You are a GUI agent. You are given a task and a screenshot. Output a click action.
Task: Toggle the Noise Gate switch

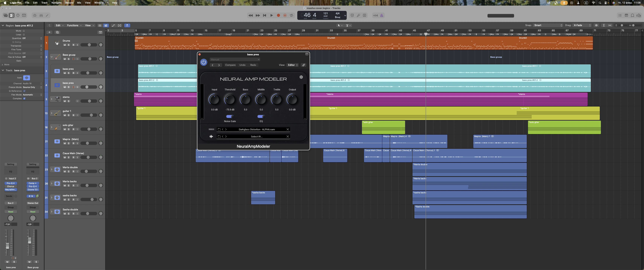[230, 116]
